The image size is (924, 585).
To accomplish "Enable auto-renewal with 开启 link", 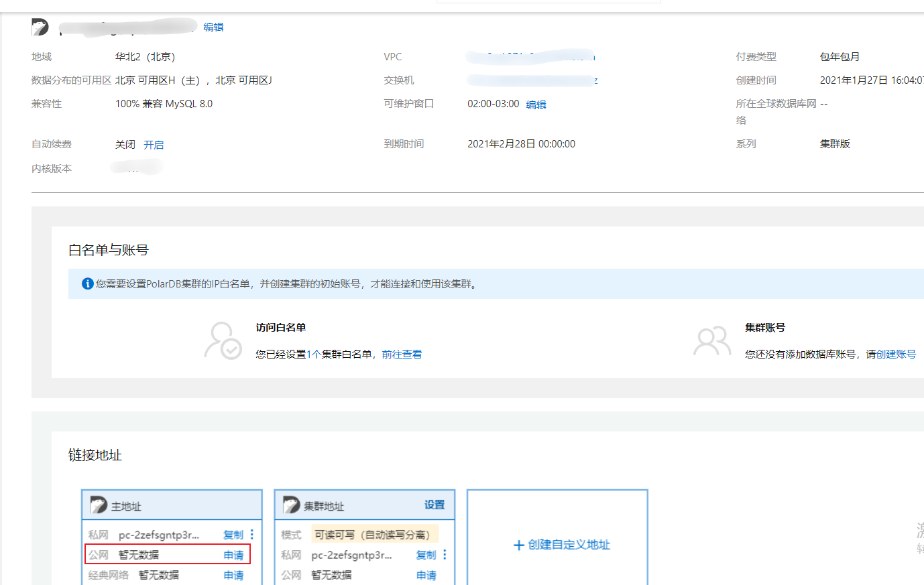I will click(x=154, y=145).
